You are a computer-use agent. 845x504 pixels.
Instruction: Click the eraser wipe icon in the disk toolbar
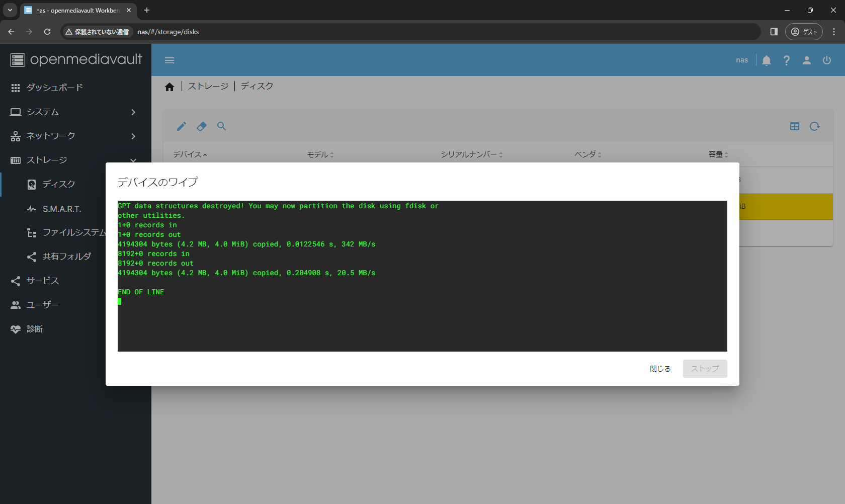(x=202, y=126)
